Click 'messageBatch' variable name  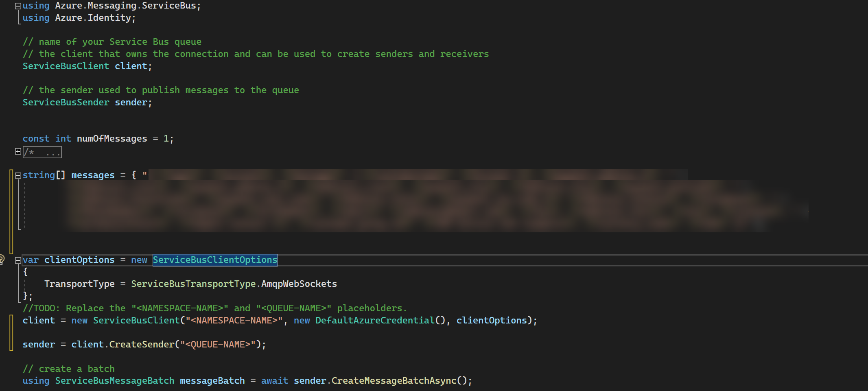point(212,381)
